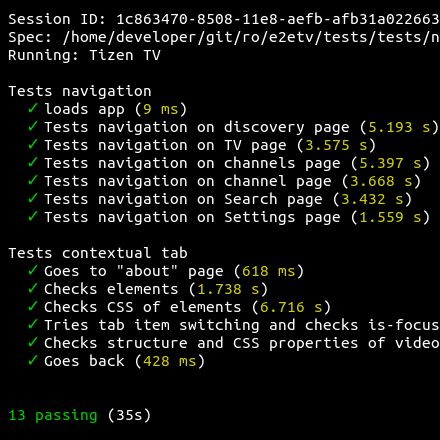Click the channel page test line
Viewport: 440px width, 440px height.
tap(233, 181)
